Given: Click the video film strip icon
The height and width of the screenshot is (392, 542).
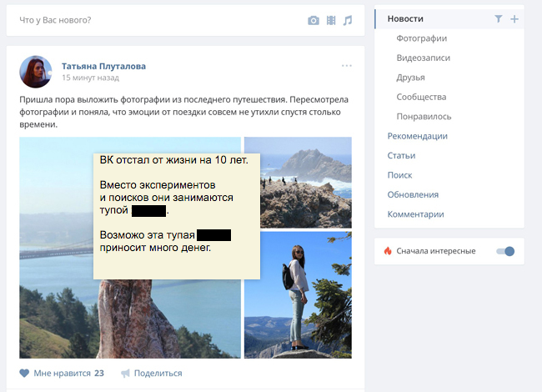Looking at the screenshot, I should [331, 20].
